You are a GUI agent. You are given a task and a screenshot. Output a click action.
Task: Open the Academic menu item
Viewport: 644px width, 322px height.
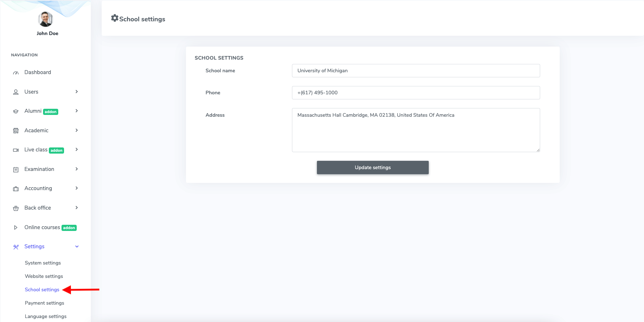point(36,130)
